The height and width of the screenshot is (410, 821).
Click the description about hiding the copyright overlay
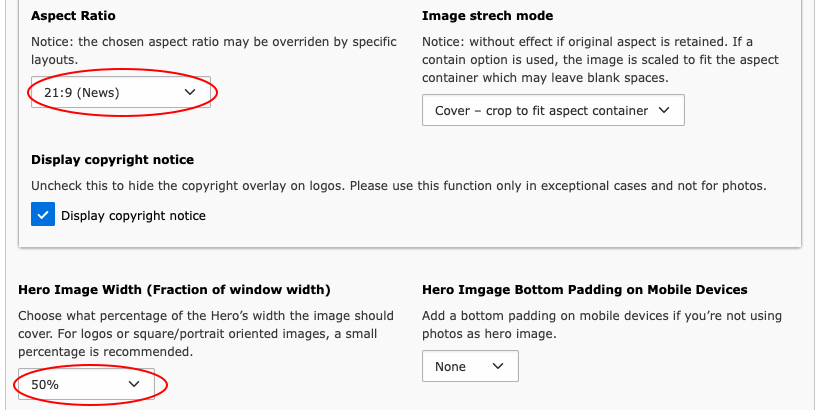click(398, 186)
